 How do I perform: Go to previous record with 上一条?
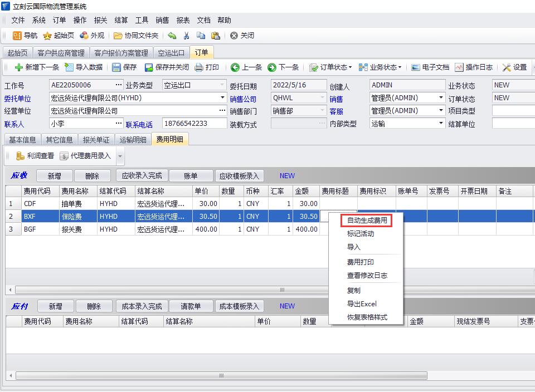[x=235, y=67]
